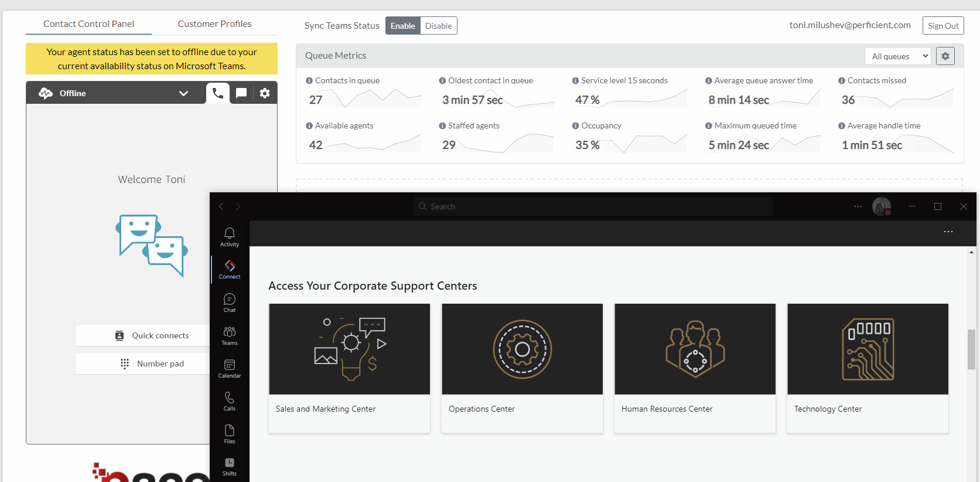Screen dimensions: 980x482
Task: Click the Teams Search box
Action: point(593,206)
